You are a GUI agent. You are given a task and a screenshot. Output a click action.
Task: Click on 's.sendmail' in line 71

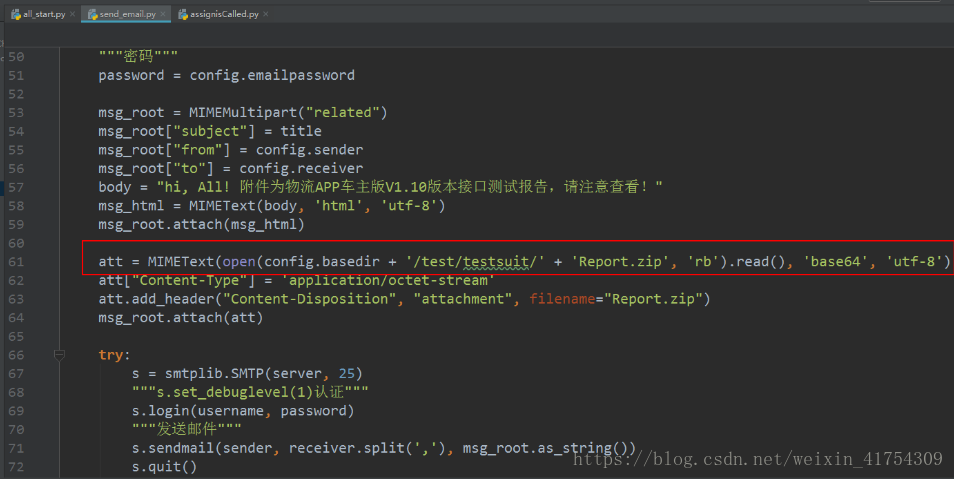173,448
